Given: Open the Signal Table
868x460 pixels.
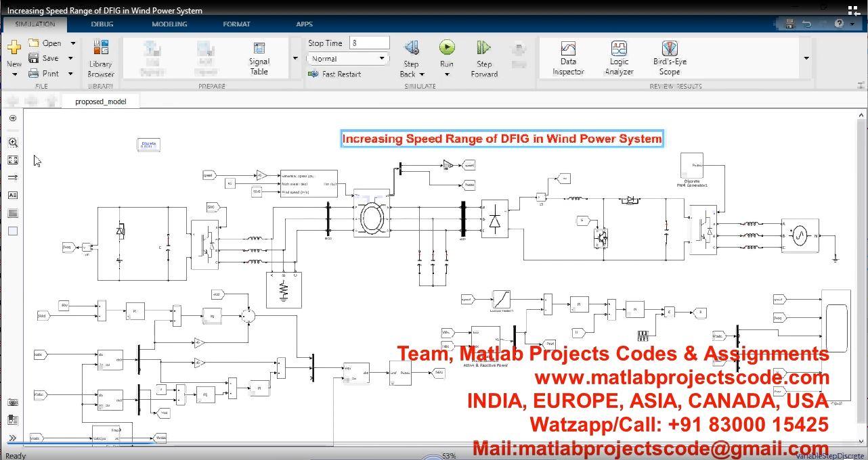Looking at the screenshot, I should [259, 57].
